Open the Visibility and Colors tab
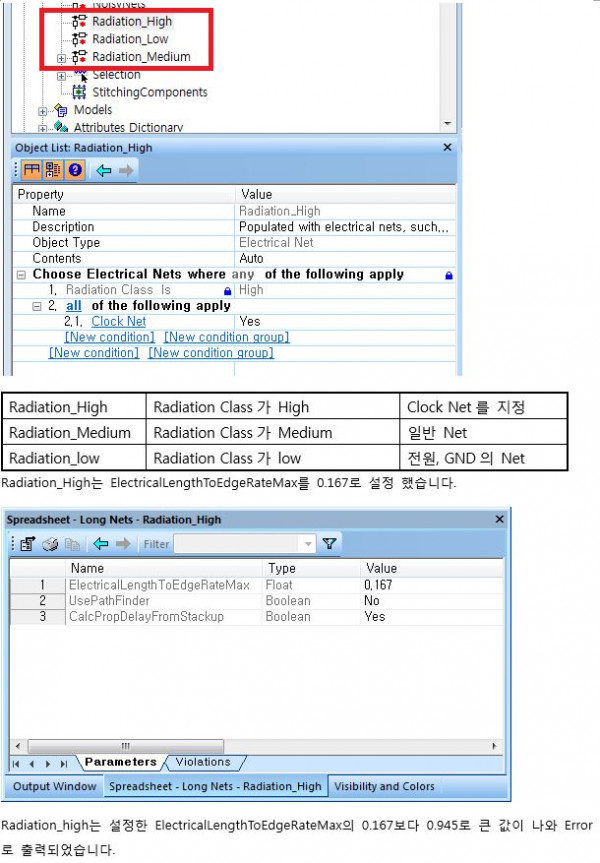Image resolution: width=600 pixels, height=863 pixels. point(384,787)
